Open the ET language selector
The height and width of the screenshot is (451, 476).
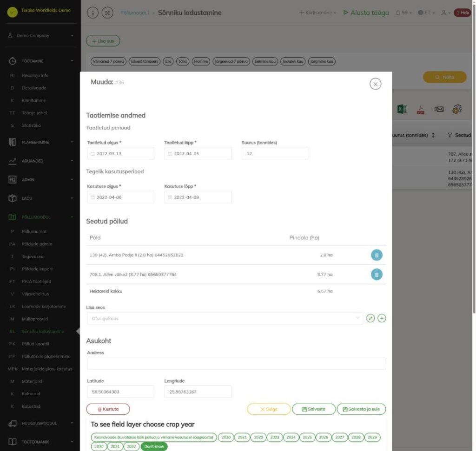(426, 13)
